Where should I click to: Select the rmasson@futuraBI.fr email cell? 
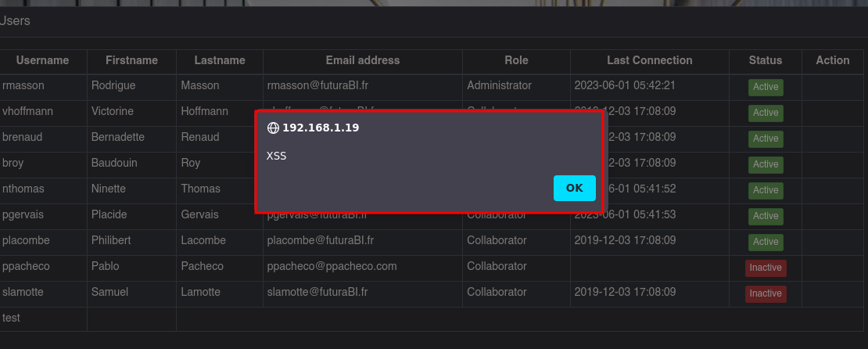pos(363,86)
